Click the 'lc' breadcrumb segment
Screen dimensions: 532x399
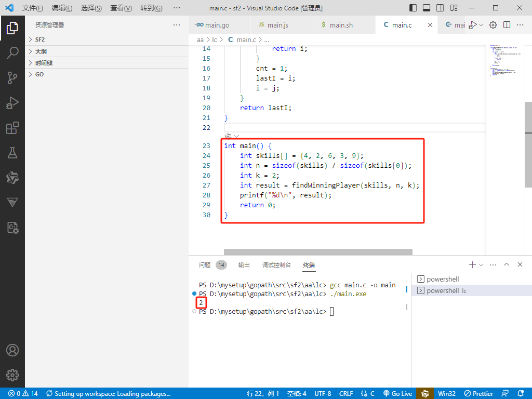(215, 39)
